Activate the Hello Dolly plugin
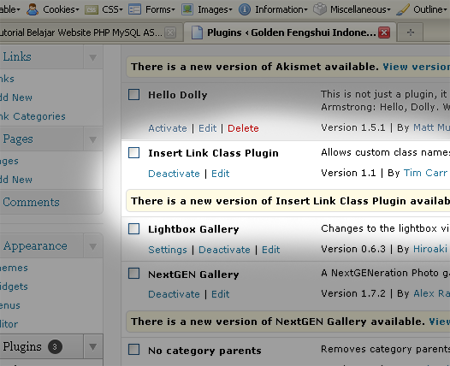Screen dimensions: 450x366 pyautogui.click(x=168, y=128)
